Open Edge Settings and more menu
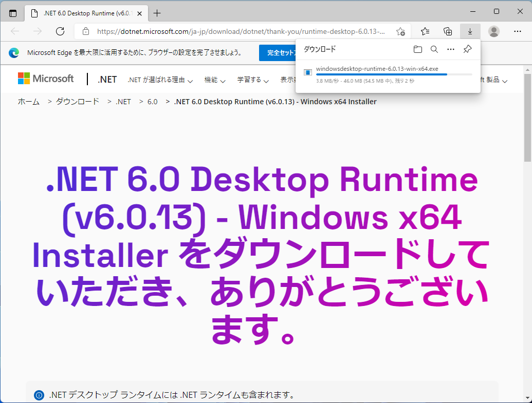532x403 pixels. point(518,31)
